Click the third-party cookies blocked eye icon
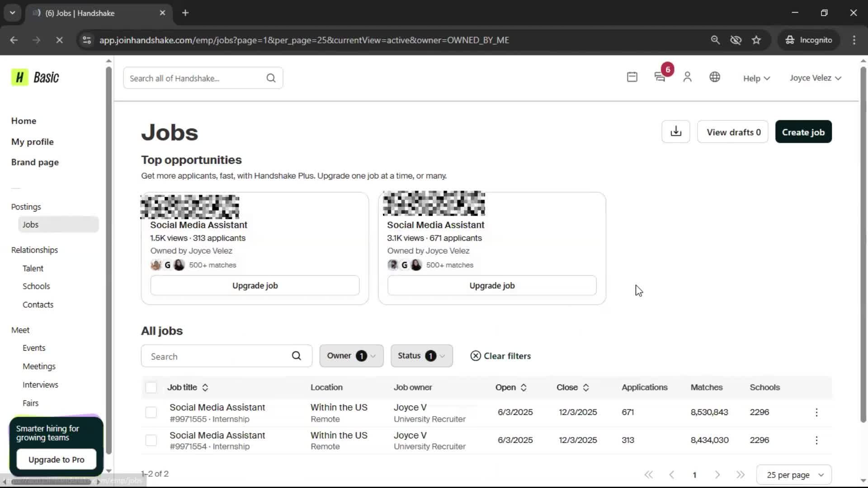868x488 pixels. (736, 40)
